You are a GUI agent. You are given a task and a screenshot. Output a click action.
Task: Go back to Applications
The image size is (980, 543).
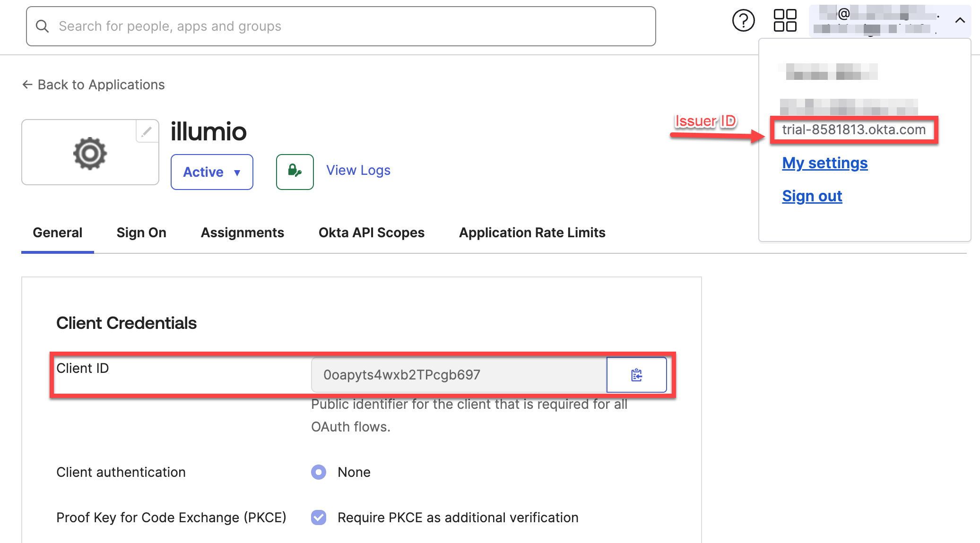[x=94, y=85]
